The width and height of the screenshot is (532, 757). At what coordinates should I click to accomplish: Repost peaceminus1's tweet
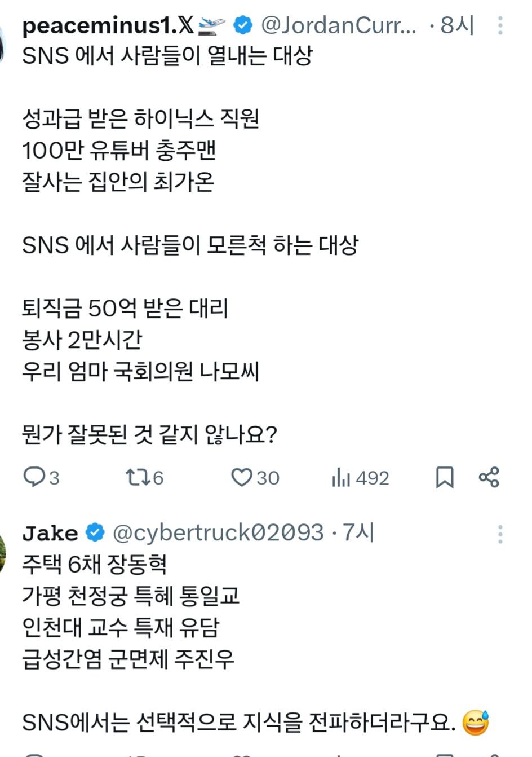[x=135, y=478]
